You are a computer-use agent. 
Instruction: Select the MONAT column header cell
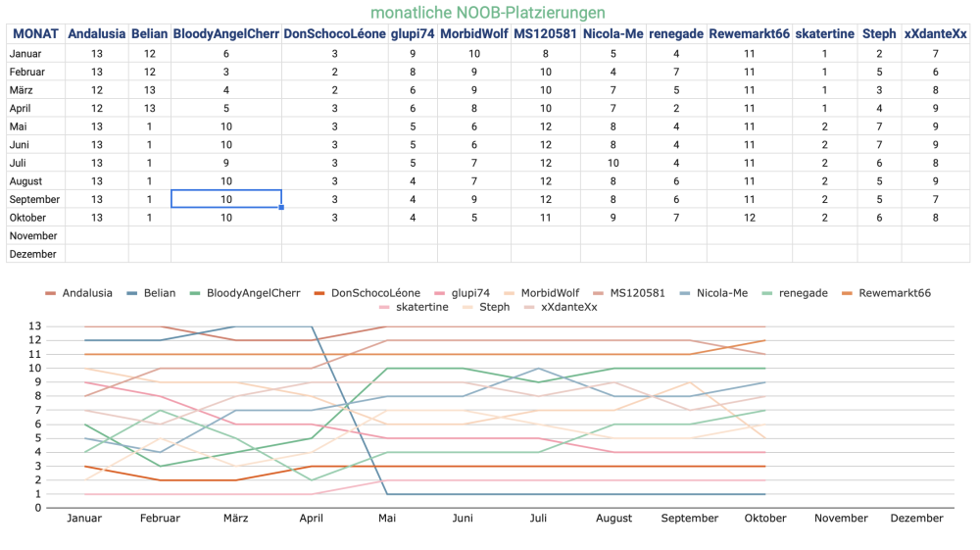[35, 33]
